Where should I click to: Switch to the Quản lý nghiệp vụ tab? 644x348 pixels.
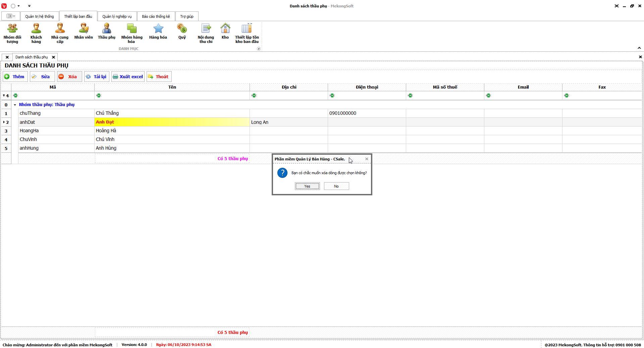click(117, 16)
